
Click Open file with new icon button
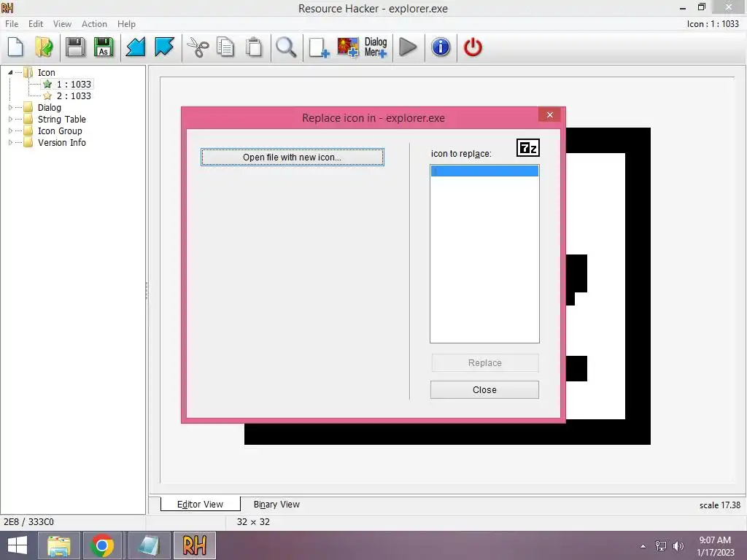coord(292,157)
